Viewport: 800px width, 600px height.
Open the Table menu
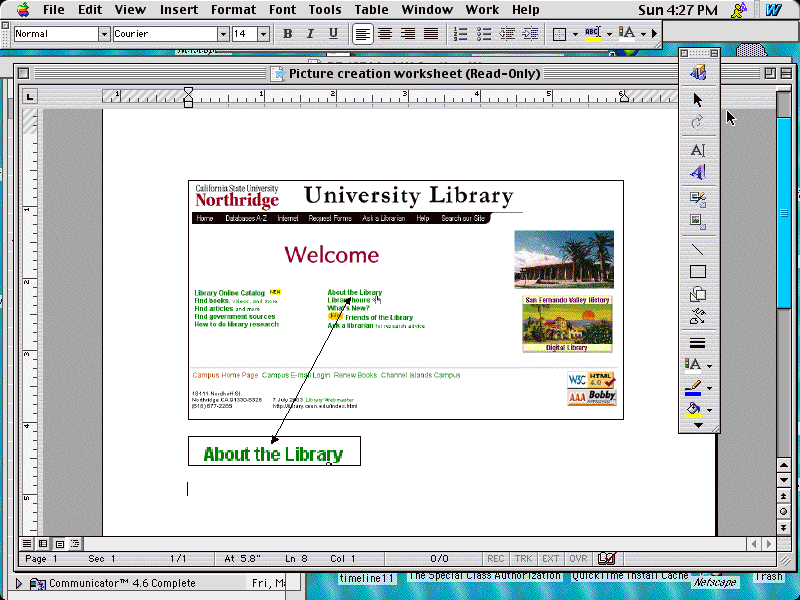[x=371, y=10]
